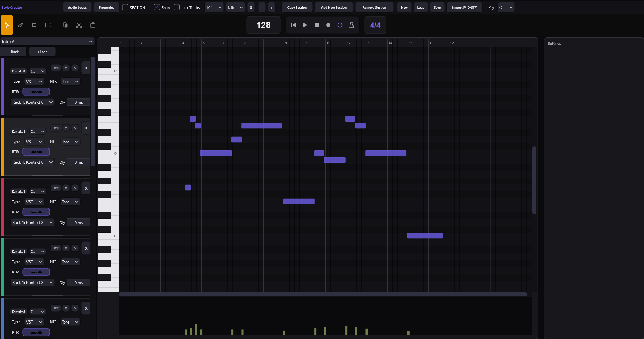
Task: Click the minus zoom button
Action: [x=262, y=8]
